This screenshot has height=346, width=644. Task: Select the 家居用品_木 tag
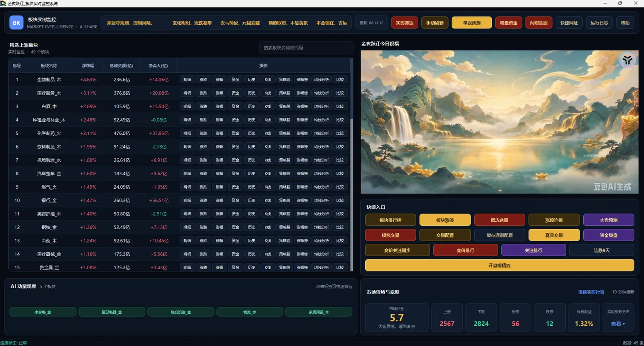click(x=319, y=312)
